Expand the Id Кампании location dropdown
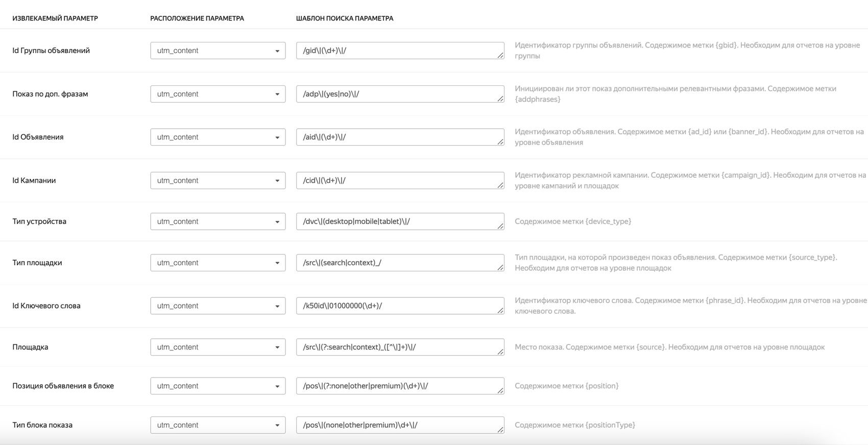Viewport: 868px width, 445px height. click(218, 180)
